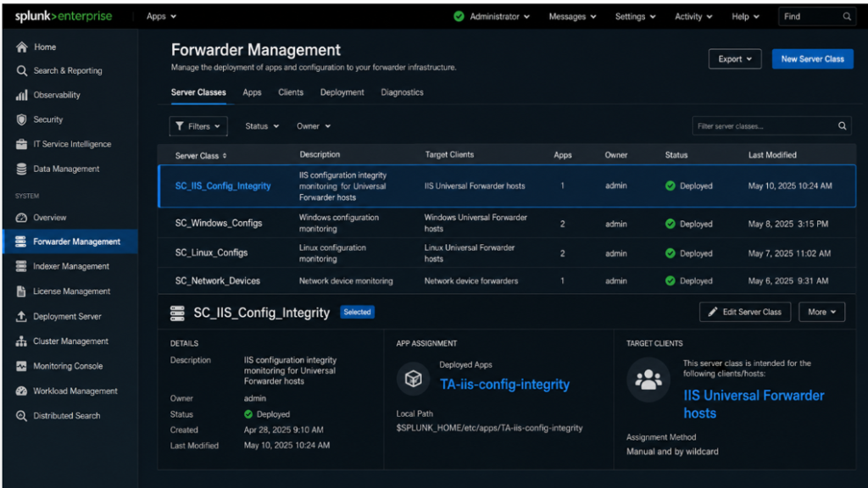Screen dimensions: 868x488
Task: Click the Deployed Apps cube icon
Action: pos(413,379)
